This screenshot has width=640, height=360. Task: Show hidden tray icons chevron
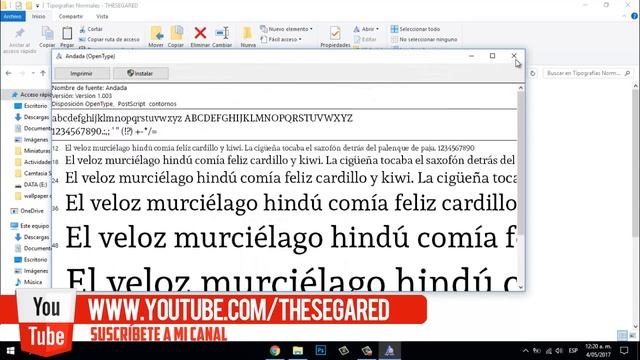(x=526, y=351)
